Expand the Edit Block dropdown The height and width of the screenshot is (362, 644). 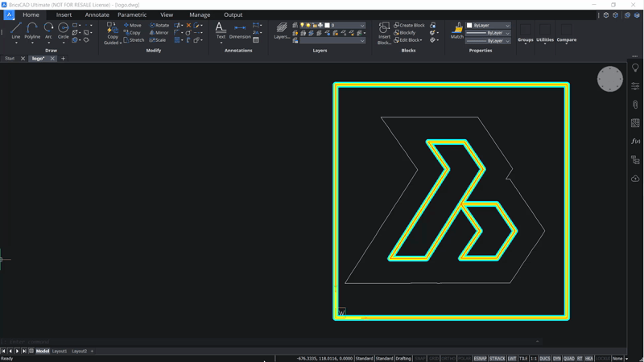click(421, 40)
